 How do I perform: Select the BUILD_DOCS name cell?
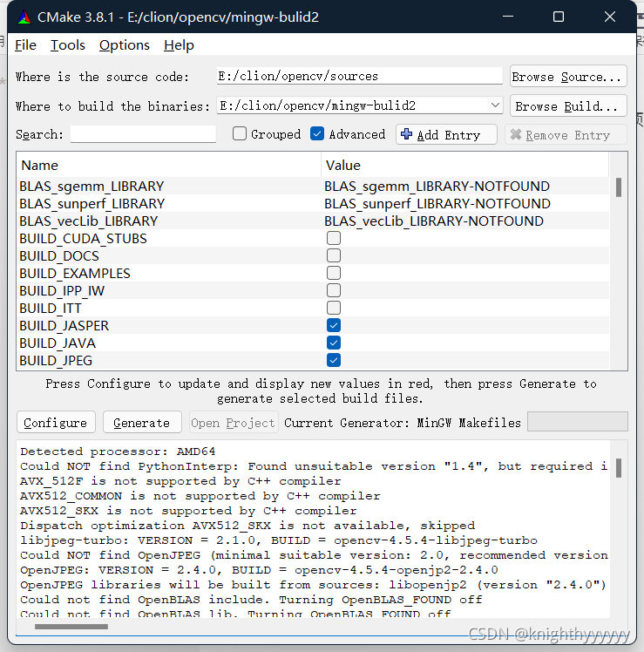click(169, 255)
